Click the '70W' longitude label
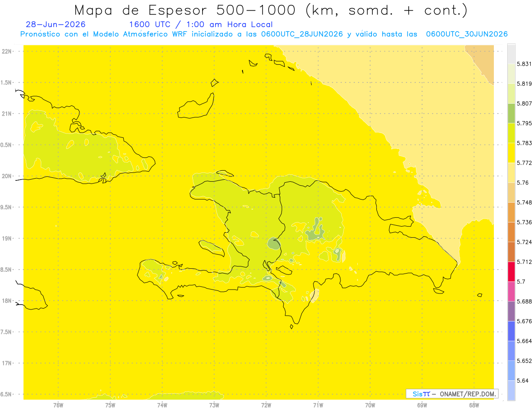532x411 pixels. pyautogui.click(x=370, y=405)
